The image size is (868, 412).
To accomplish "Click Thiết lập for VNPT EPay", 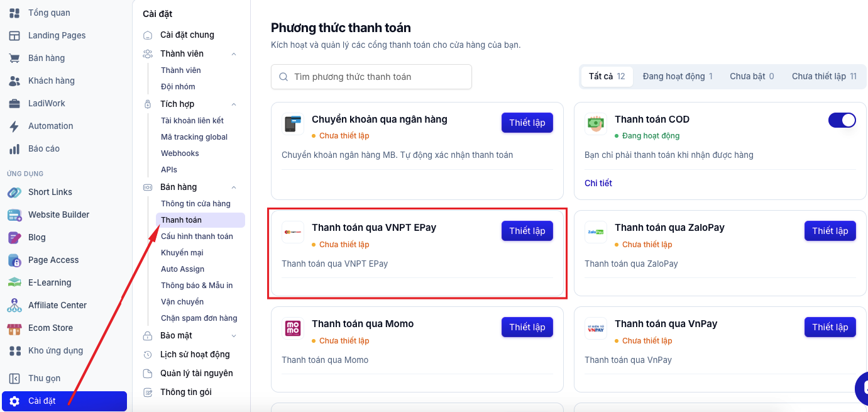I will 527,231.
